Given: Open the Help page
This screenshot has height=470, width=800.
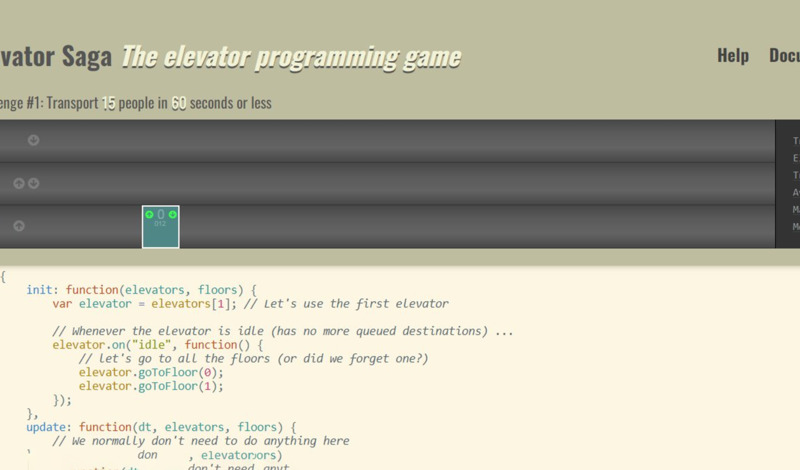Looking at the screenshot, I should click(732, 56).
